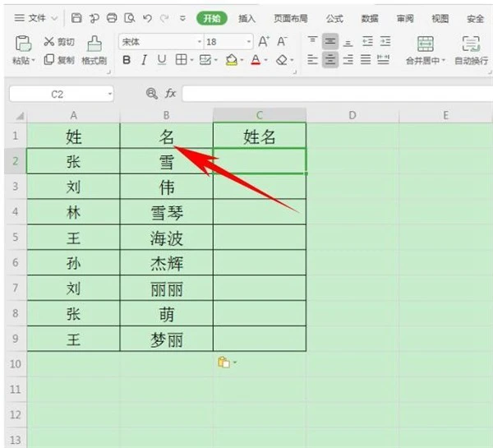Toggle Bold formatting
Screen dimensions: 493x448
pos(127,60)
